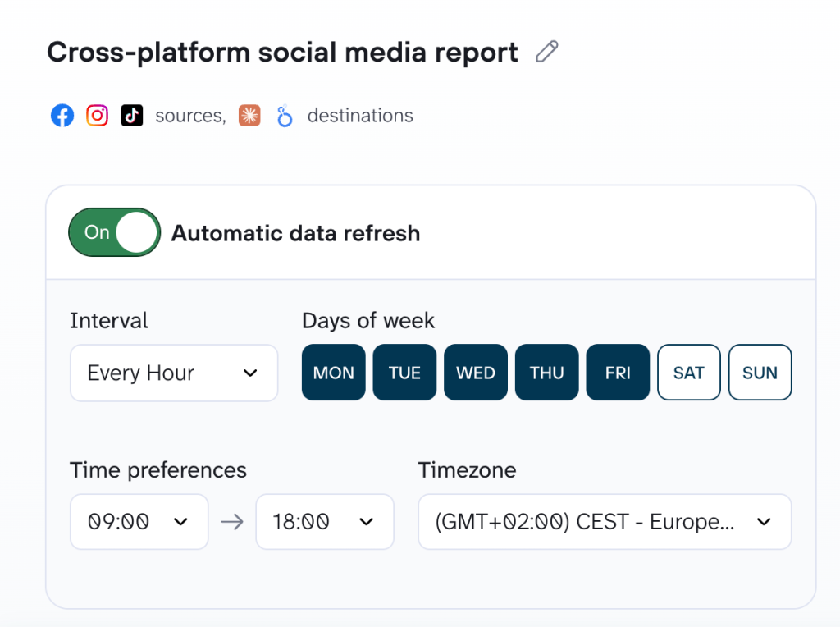Image resolution: width=840 pixels, height=627 pixels.
Task: Turn off the Automatic data refresh toggle
Action: coord(115,232)
